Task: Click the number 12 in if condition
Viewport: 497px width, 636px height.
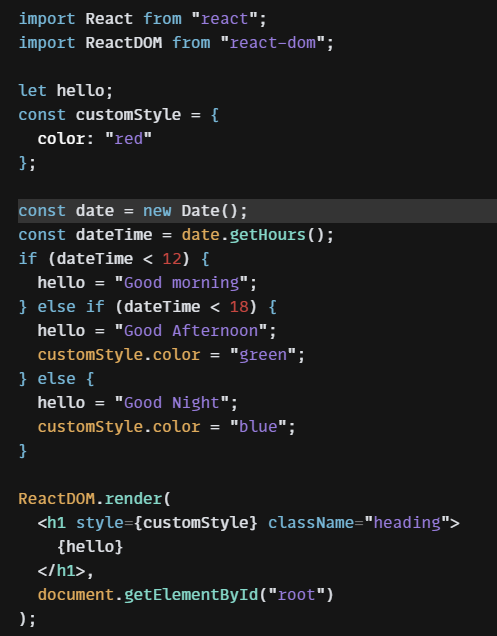Action: [172, 259]
